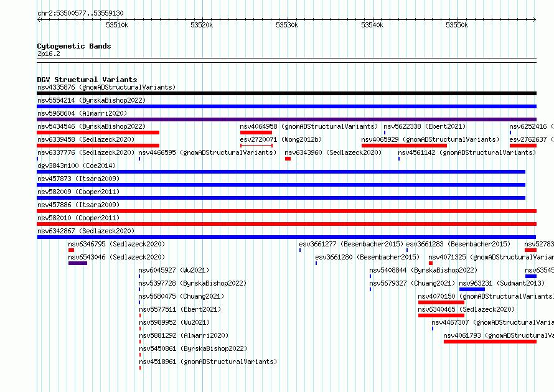Click nsv5679327 (Chuang2021) label
This screenshot has width=554, height=392.
pos(412,283)
